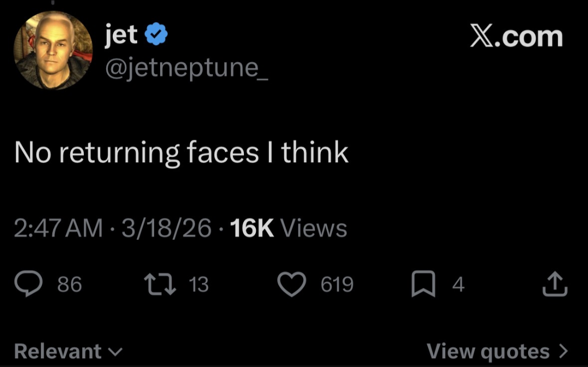
Task: Repost using the retweet arrows icon
Action: coord(158,284)
